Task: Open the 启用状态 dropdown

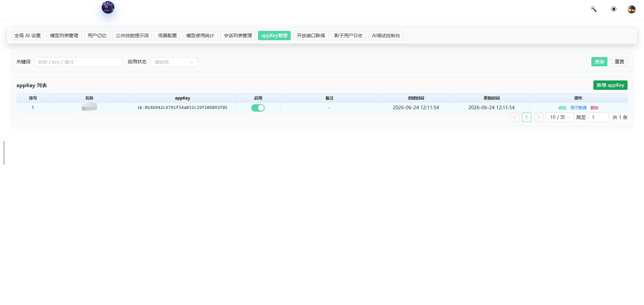Action: [x=174, y=62]
